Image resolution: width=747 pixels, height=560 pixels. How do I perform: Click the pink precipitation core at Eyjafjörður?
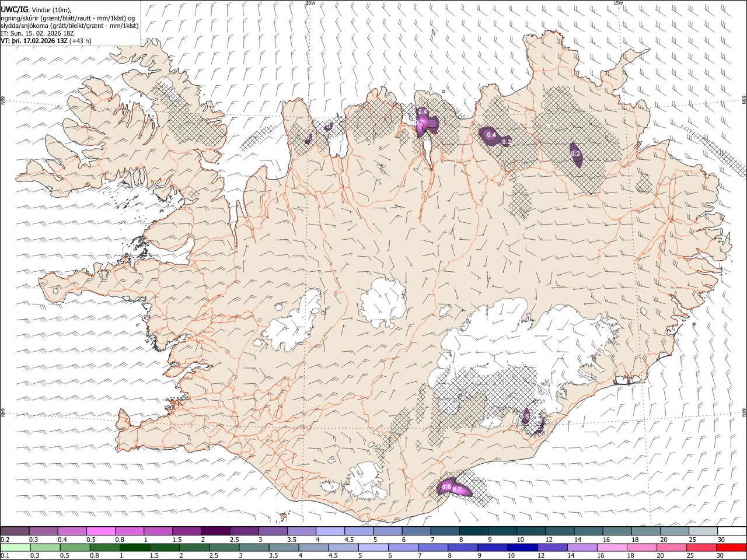423,124
